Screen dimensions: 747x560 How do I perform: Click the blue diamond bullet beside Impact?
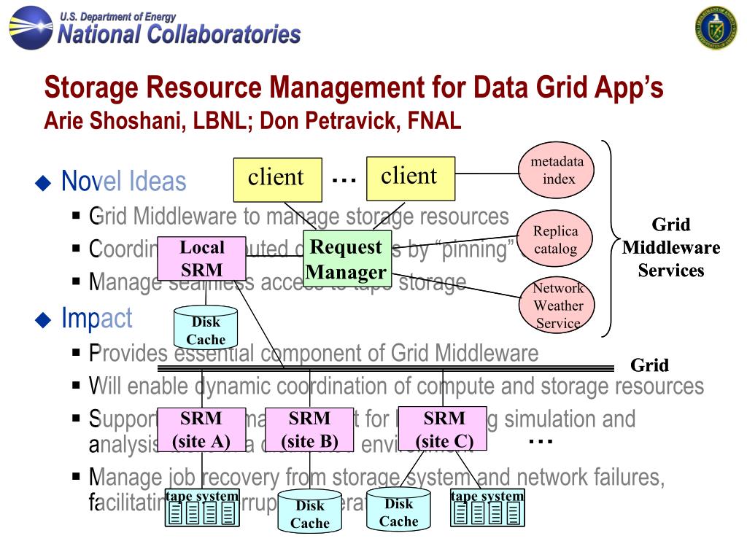[x=43, y=320]
